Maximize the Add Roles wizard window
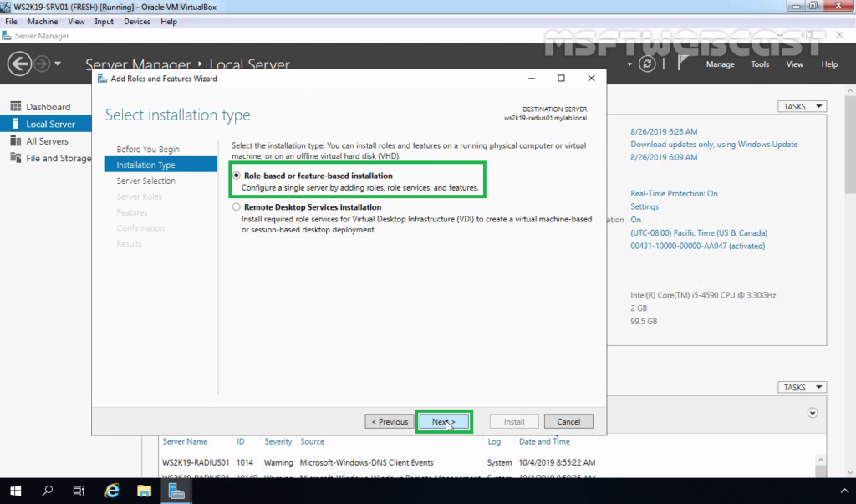 pyautogui.click(x=561, y=78)
